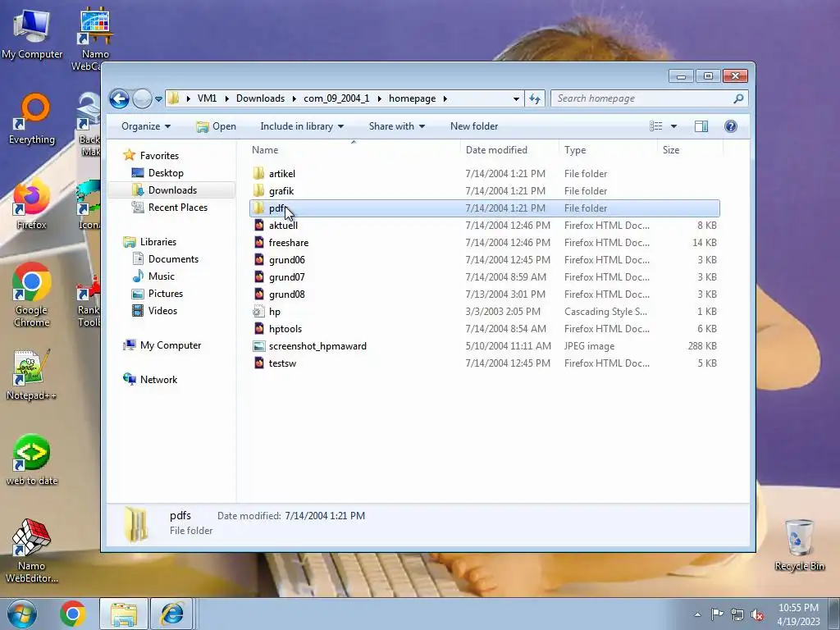Select the Pictures library
The width and height of the screenshot is (840, 630).
click(166, 294)
